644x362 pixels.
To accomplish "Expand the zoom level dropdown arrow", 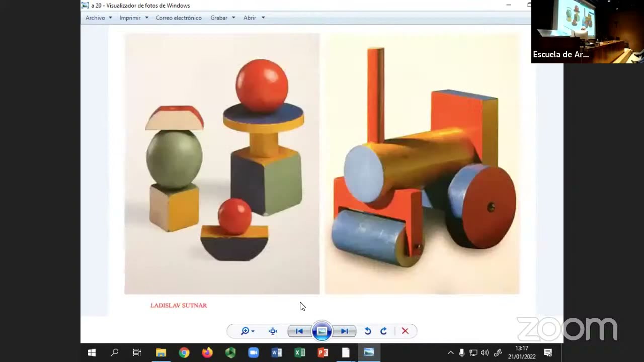I will [253, 331].
